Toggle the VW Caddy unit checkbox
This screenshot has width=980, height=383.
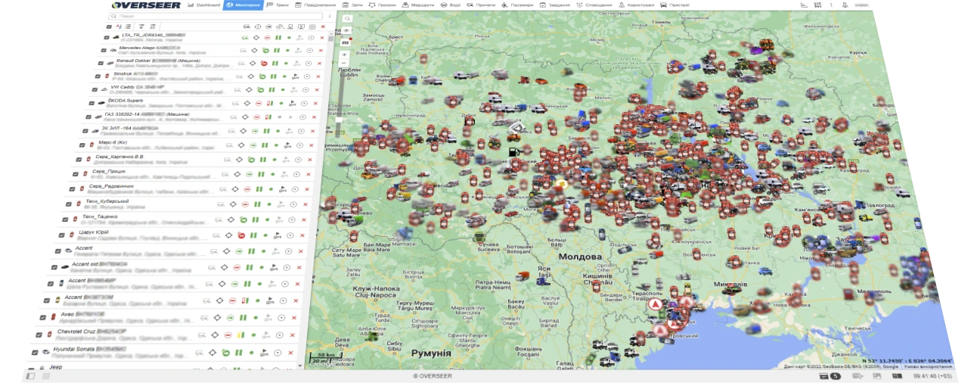coord(95,89)
